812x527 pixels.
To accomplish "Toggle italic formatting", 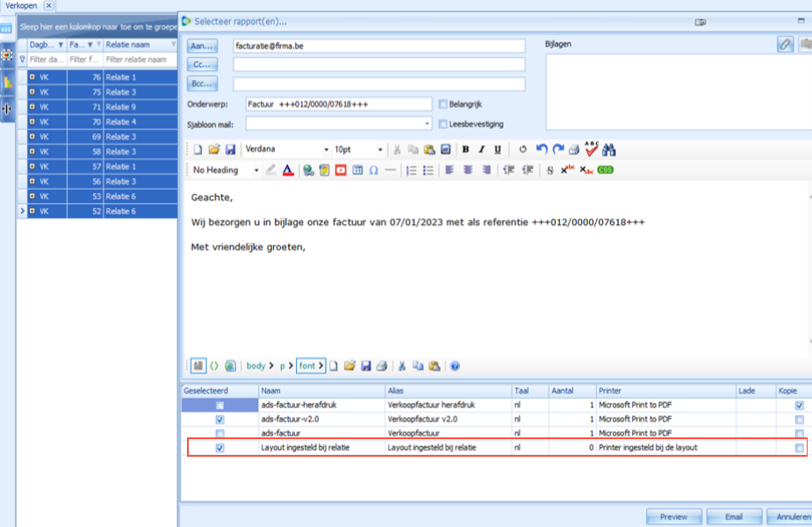I will (482, 150).
